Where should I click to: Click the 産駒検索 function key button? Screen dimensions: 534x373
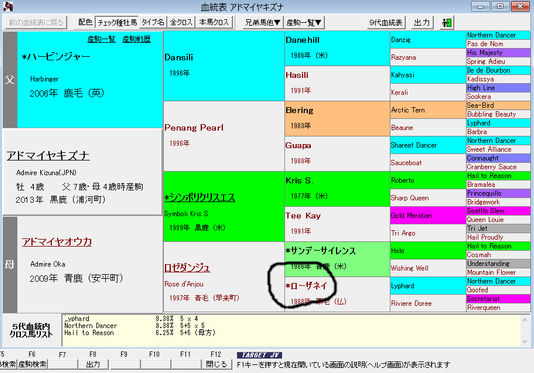(x=32, y=364)
